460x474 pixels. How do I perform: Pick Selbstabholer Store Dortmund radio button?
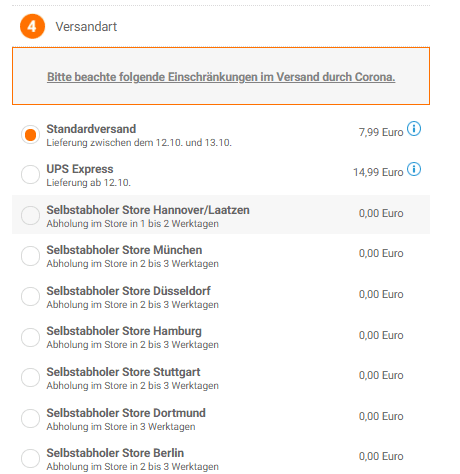tap(30, 418)
